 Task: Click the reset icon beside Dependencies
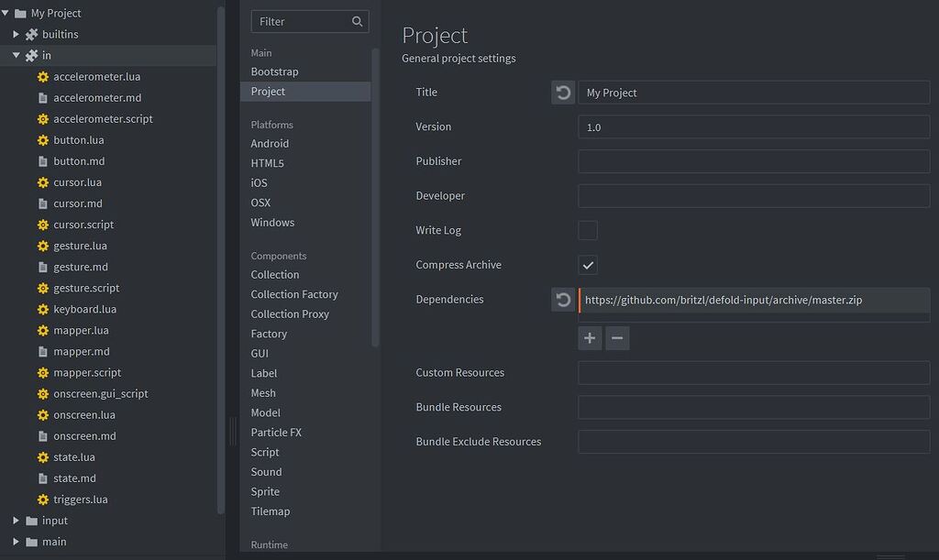(562, 299)
